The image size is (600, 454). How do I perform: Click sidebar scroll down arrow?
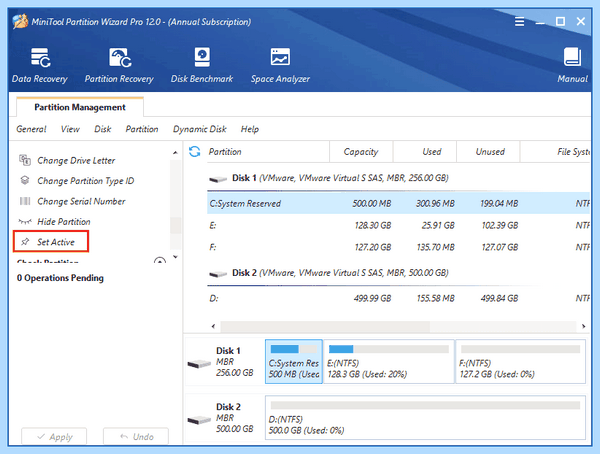[x=175, y=257]
